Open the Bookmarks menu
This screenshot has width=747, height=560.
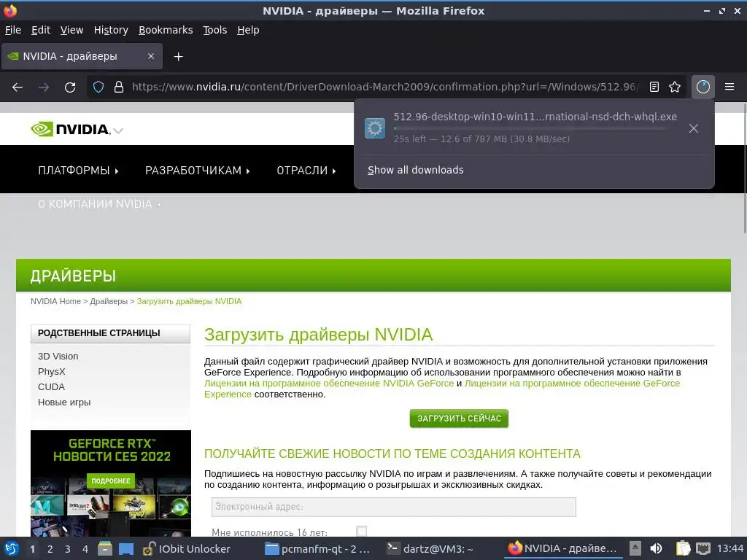pos(166,30)
